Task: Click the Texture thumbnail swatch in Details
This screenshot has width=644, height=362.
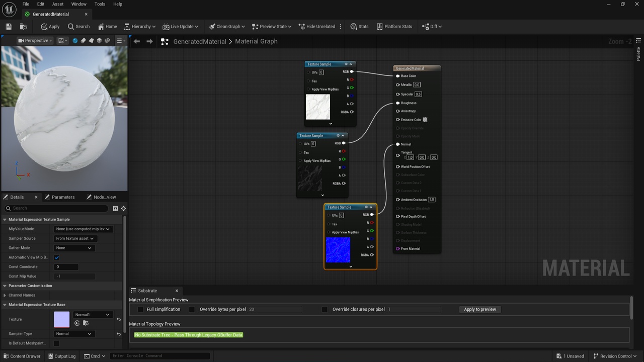Action: [62, 319]
